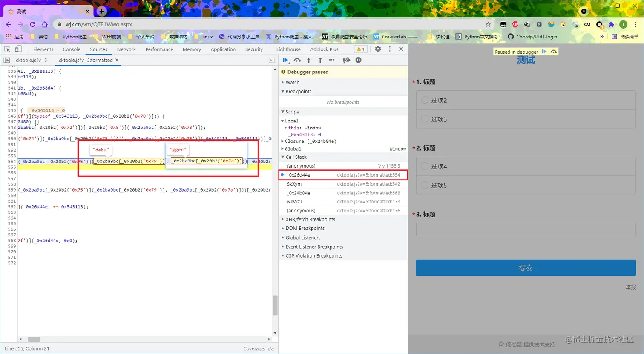The image size is (644, 354).
Task: Open the Chrome extensions puzzle icon
Action: point(611,24)
